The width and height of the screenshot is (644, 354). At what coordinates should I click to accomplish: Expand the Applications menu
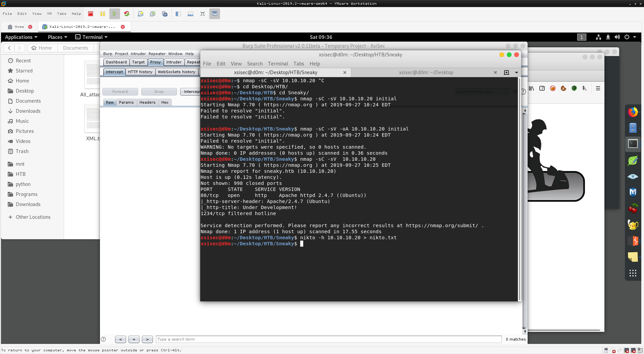click(x=21, y=37)
